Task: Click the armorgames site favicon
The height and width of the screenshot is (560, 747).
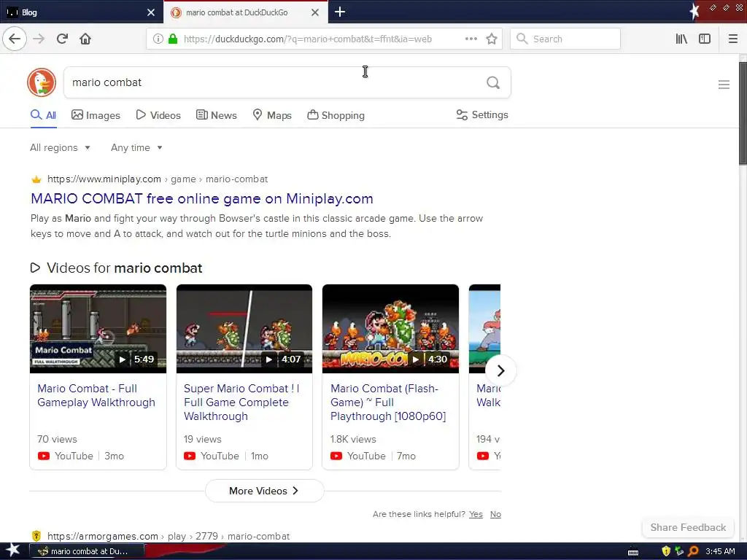Action: [x=36, y=536]
